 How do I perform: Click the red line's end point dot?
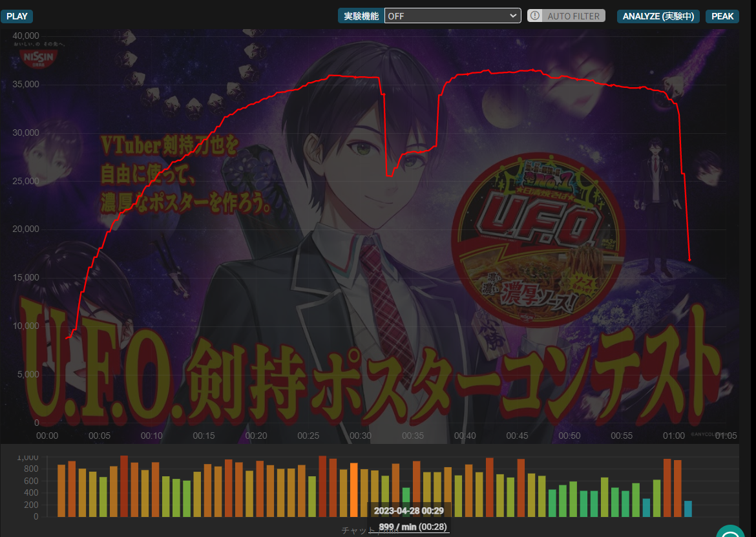[x=689, y=260]
